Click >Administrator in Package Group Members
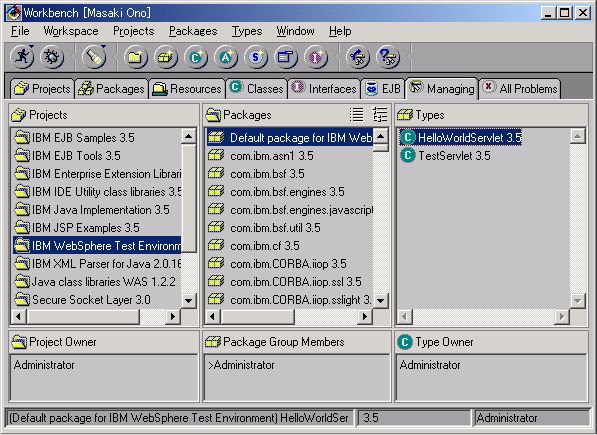The height and width of the screenshot is (435, 597). tap(241, 365)
